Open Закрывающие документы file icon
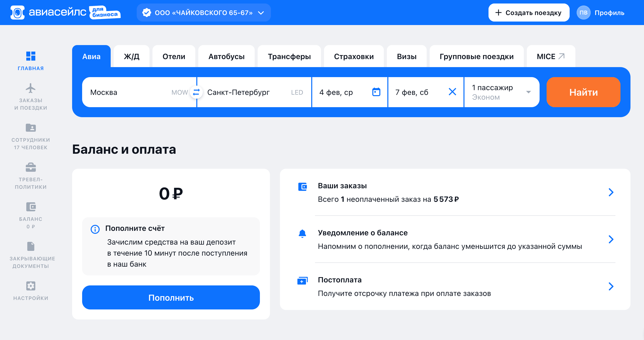Screen dimensions: 644x340 click(31, 246)
